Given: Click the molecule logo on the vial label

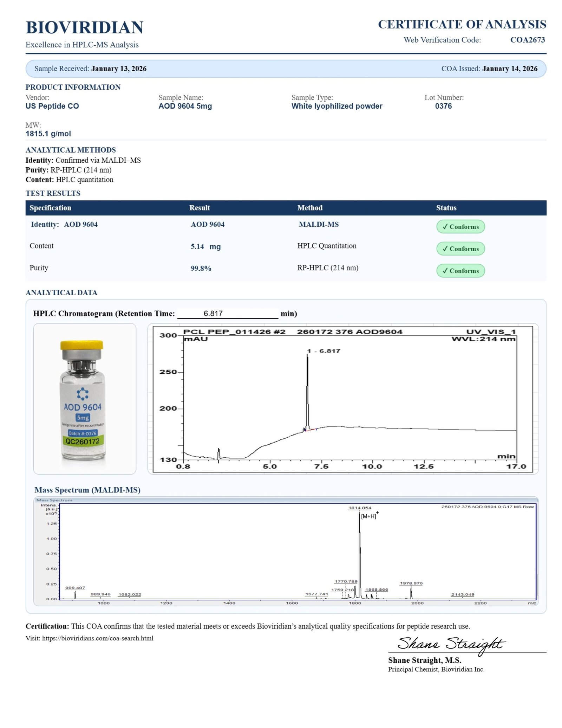Looking at the screenshot, I should 83,394.
